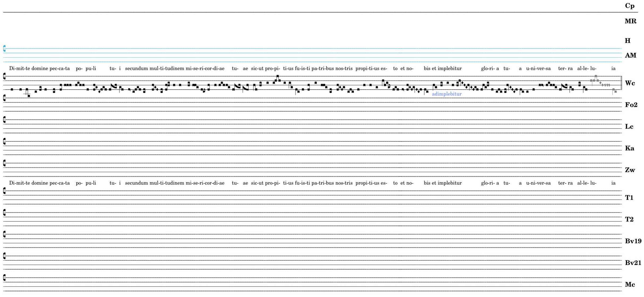644x297 pixels.
Task: Click the H manuscript label
Action: tap(628, 41)
